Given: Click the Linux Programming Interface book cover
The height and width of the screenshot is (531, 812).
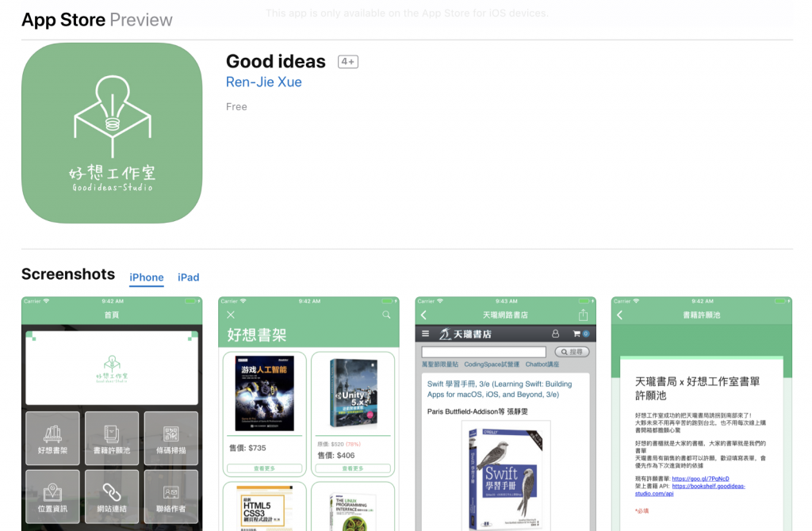Looking at the screenshot, I should point(353,512).
